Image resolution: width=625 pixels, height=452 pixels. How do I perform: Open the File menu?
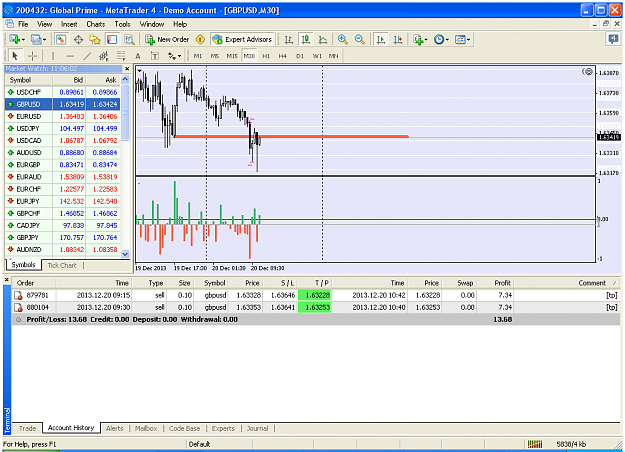(x=23, y=24)
